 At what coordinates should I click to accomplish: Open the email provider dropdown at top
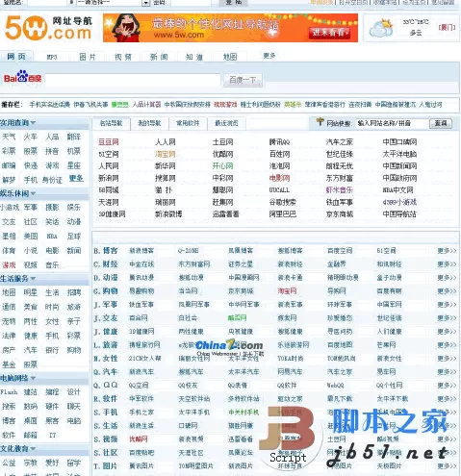[x=145, y=3]
